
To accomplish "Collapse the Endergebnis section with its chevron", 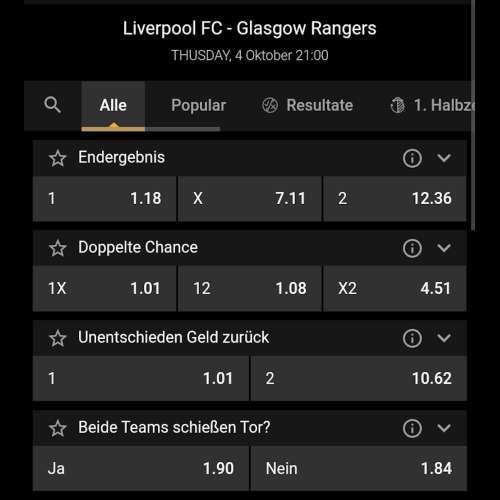I will click(444, 158).
